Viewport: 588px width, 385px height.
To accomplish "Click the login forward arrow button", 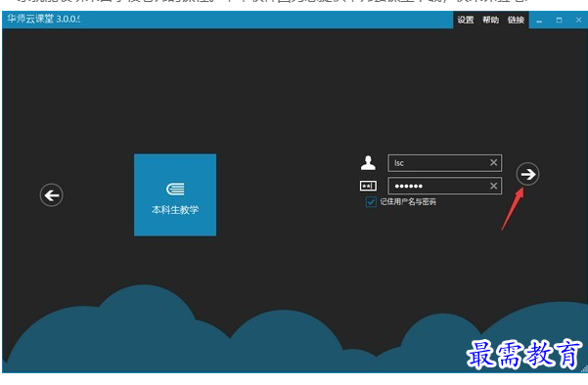I will coord(527,174).
